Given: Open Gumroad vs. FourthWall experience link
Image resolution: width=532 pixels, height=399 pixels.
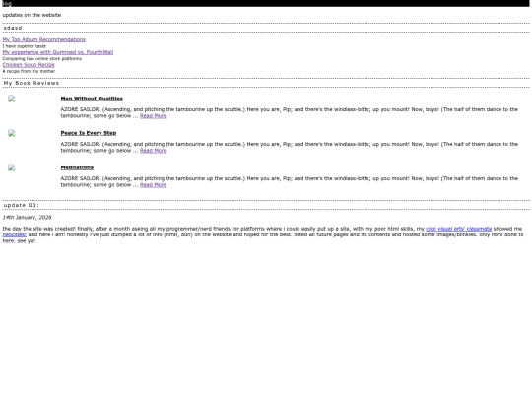Looking at the screenshot, I should tap(58, 52).
